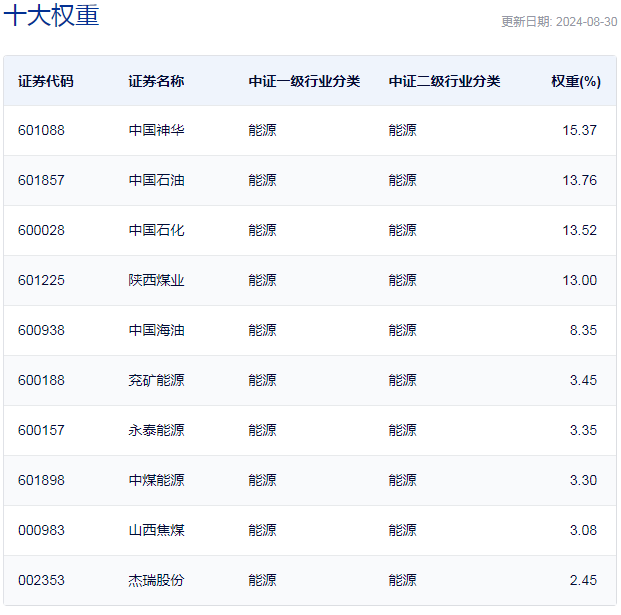The image size is (621, 615).
Task: Select the name 永泰能源
Action: pos(156,430)
